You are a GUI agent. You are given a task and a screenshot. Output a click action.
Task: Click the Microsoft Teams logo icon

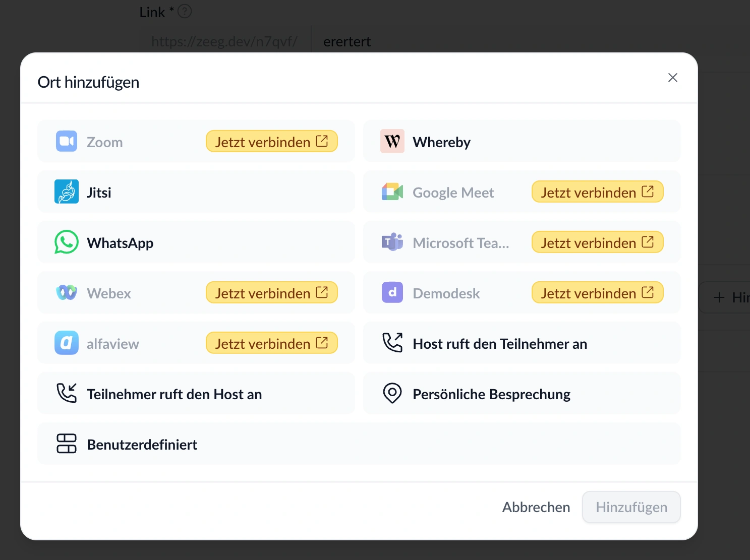click(392, 242)
